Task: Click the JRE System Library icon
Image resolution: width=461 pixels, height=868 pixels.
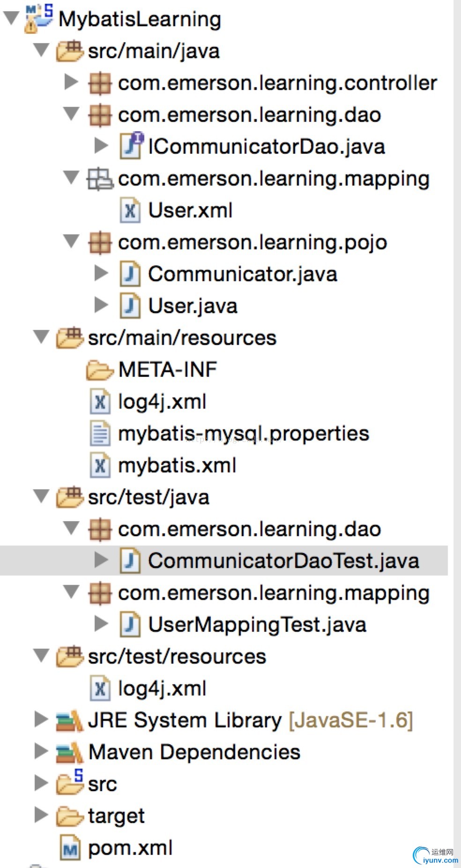Action: click(69, 720)
